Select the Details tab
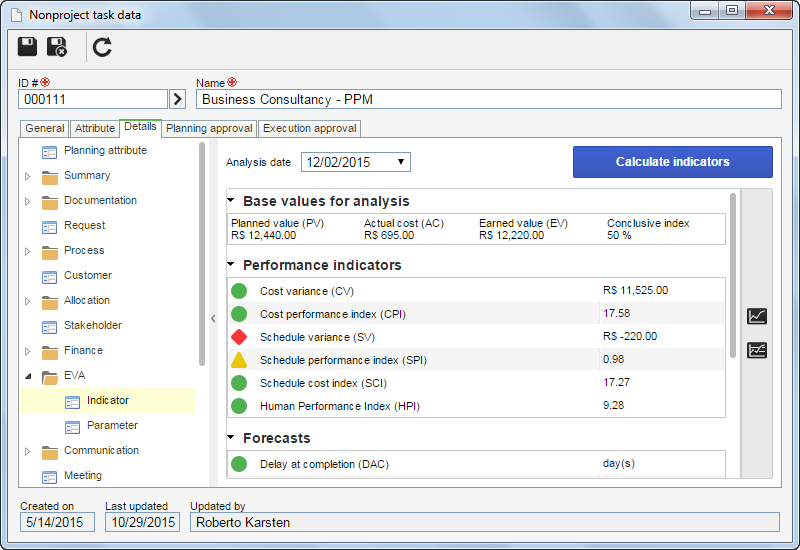 140,127
